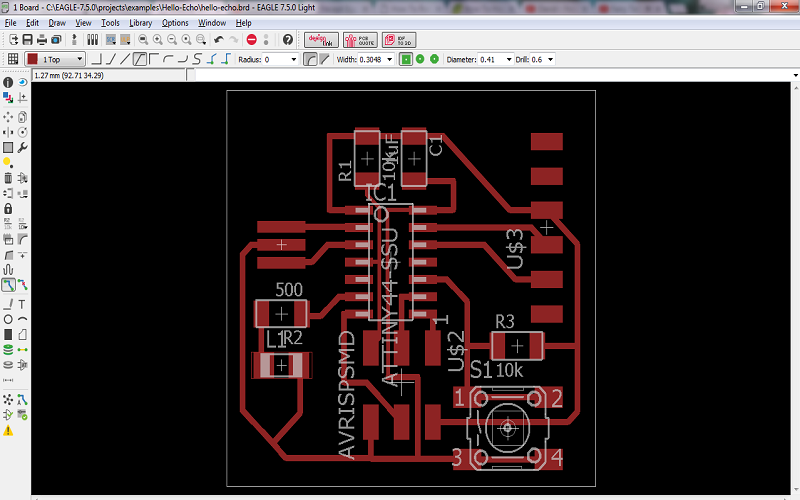Viewport: 800px width, 500px height.
Task: Click the Zoom in magnifier
Action: pos(158,40)
